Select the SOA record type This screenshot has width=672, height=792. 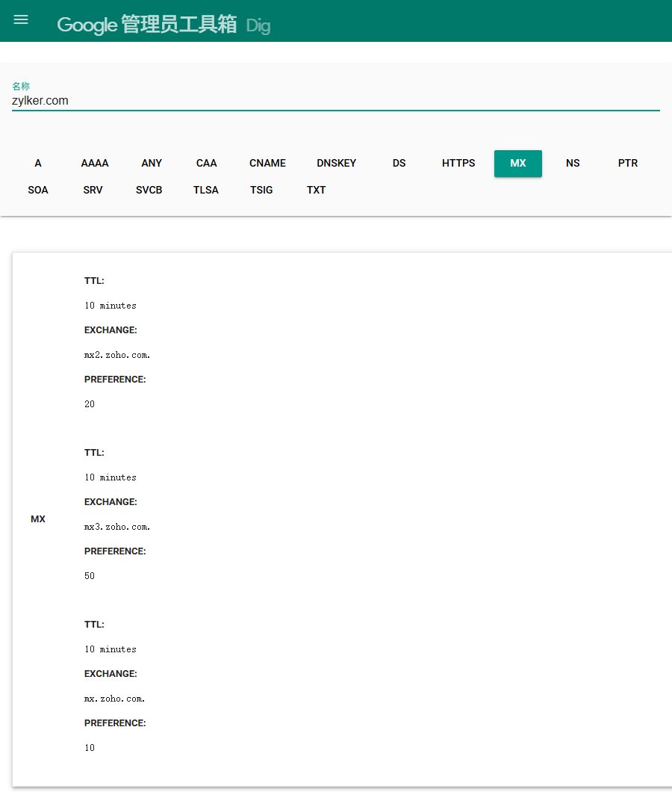38,190
